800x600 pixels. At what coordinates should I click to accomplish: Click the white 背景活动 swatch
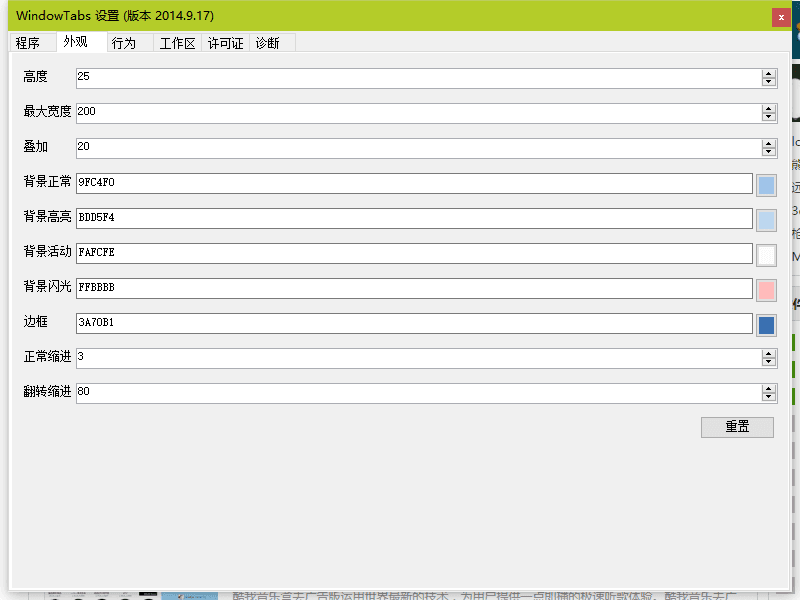(x=766, y=254)
